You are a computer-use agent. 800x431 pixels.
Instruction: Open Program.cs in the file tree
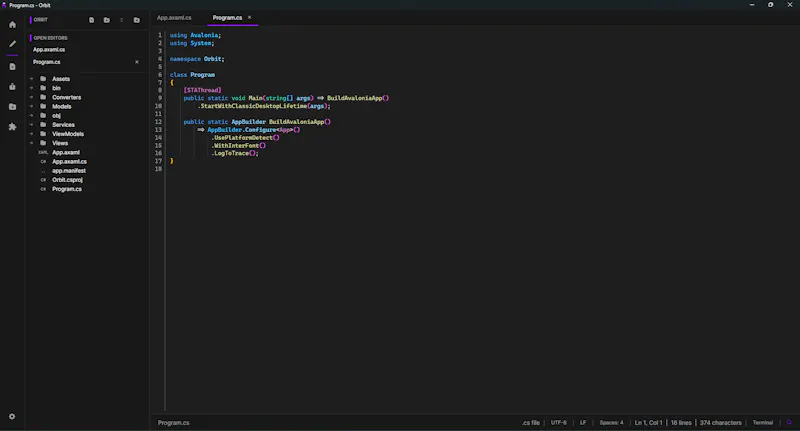66,189
